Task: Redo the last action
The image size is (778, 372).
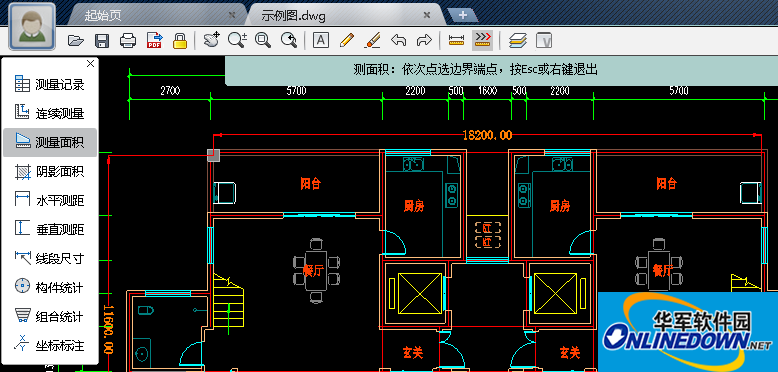Action: click(424, 40)
